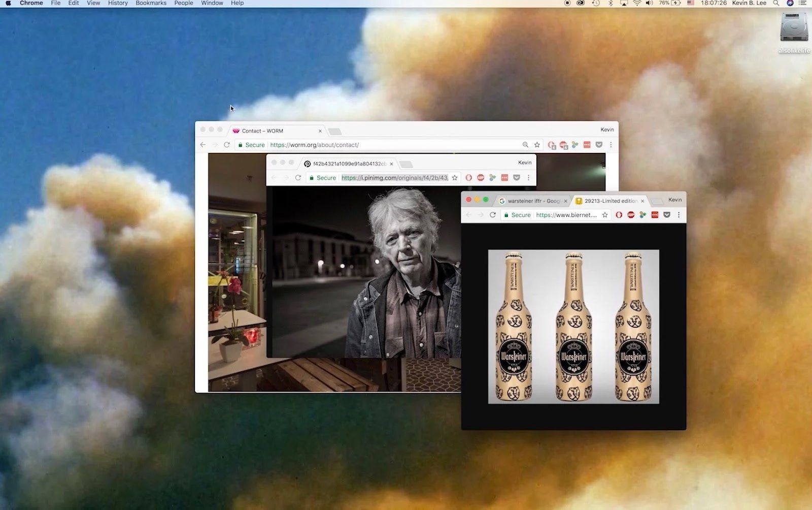This screenshot has width=812, height=510.
Task: Bookmark the biernet page with the star
Action: pos(605,215)
